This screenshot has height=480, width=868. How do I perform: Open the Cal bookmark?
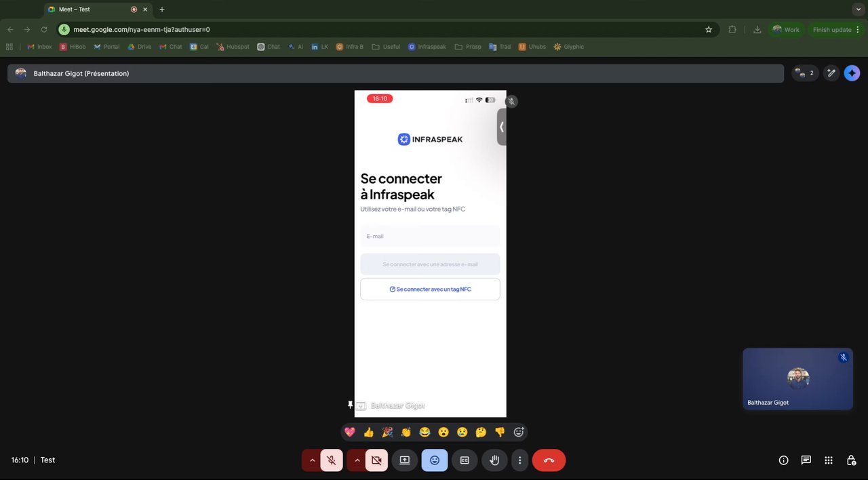click(199, 47)
